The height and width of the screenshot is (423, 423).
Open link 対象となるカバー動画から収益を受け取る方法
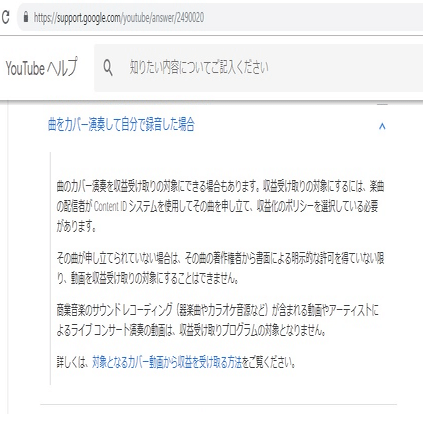167,362
